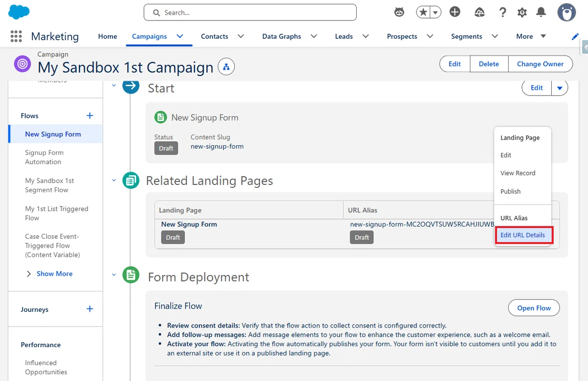Screen dimensions: 588x381
Task: Open the user profile avatar
Action: coord(566,12)
